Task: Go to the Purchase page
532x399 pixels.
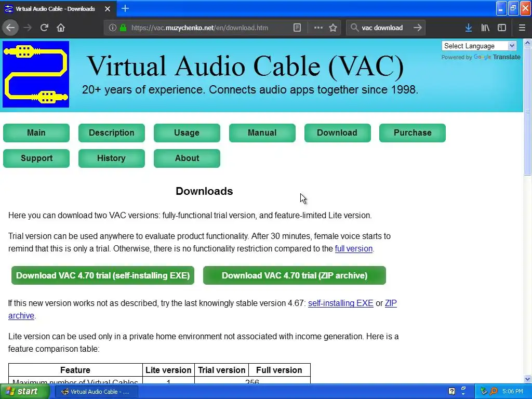Action: tap(413, 132)
